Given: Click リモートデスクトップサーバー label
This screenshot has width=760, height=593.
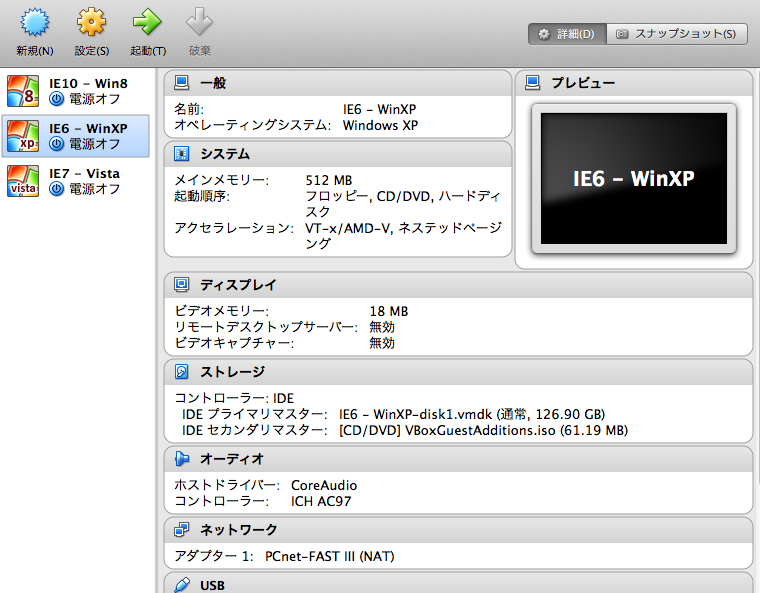Looking at the screenshot, I should pyautogui.click(x=266, y=327).
